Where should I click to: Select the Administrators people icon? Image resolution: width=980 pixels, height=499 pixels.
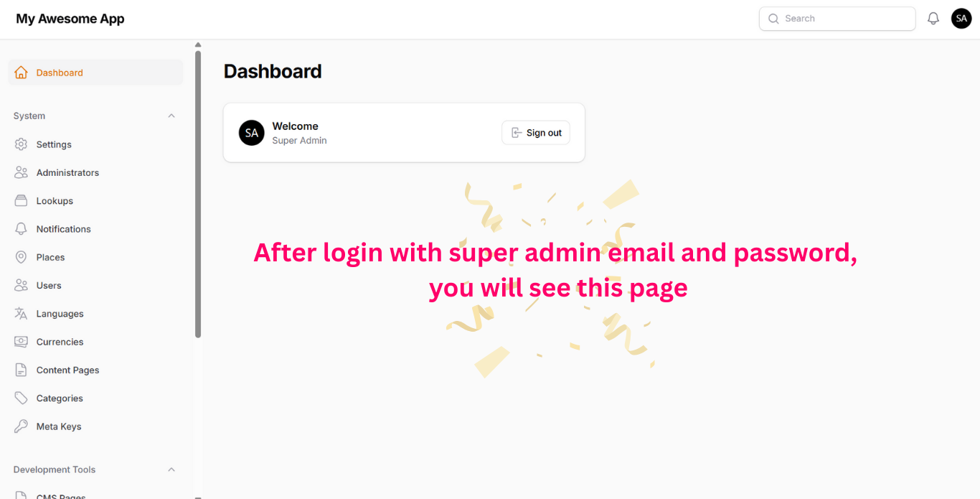(x=21, y=172)
